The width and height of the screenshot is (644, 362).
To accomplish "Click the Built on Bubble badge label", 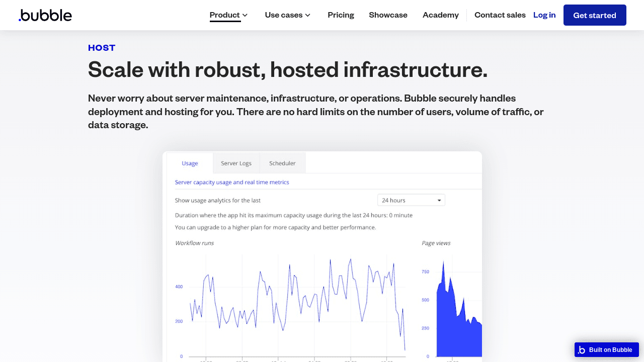I will pos(611,350).
